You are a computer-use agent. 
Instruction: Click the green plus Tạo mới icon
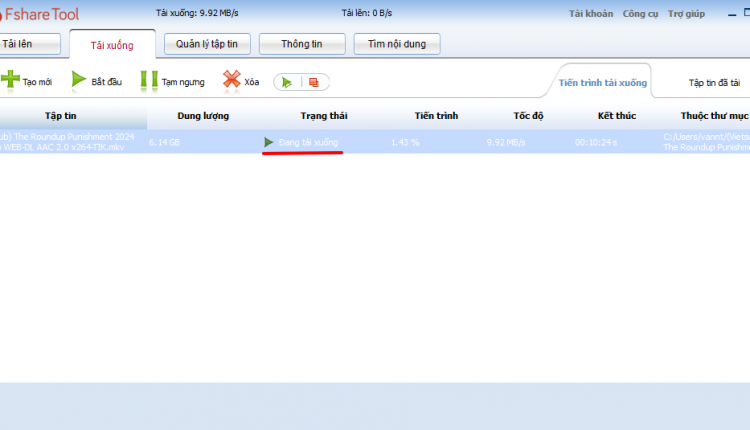pos(10,79)
